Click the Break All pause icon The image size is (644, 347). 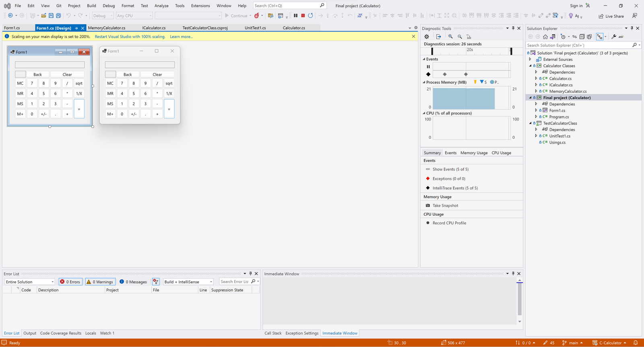pyautogui.click(x=296, y=16)
